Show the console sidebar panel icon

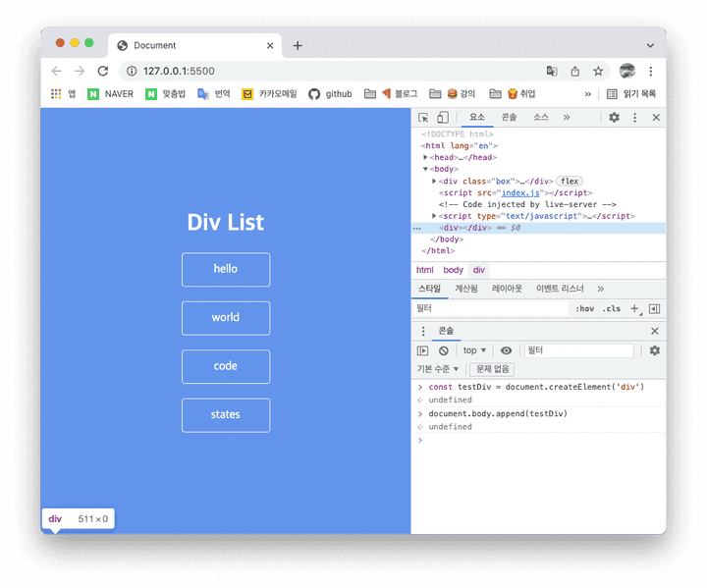coord(423,350)
